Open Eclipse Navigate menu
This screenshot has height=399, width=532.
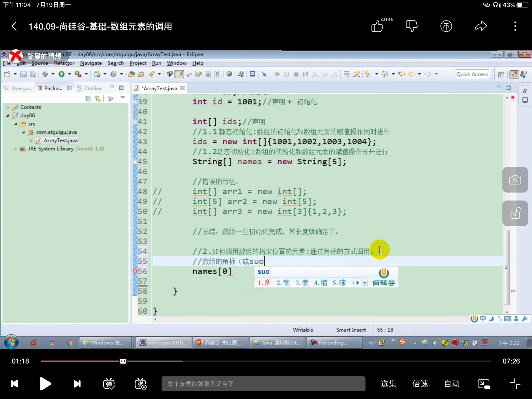91,63
